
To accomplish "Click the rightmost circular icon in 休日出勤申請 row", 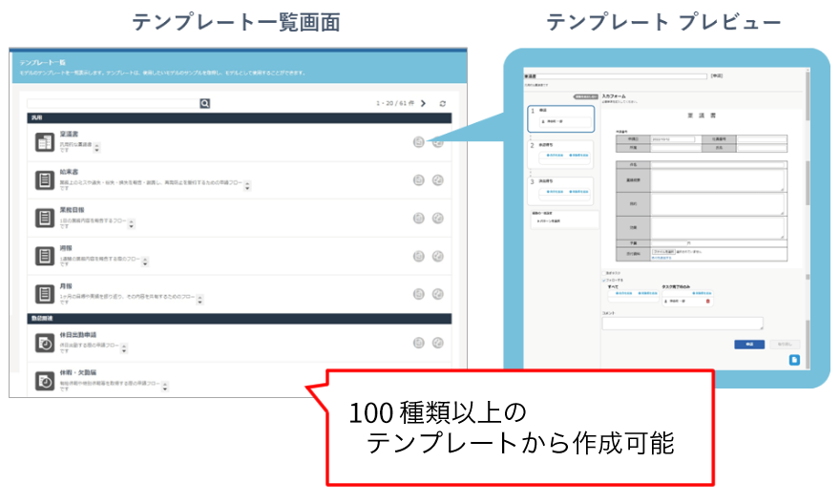I will [x=438, y=343].
